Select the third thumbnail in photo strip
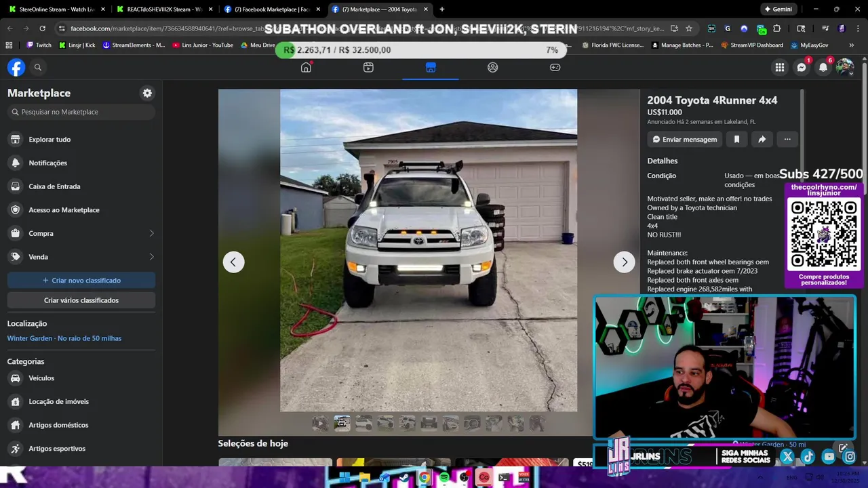The image size is (868, 488). pyautogui.click(x=364, y=424)
